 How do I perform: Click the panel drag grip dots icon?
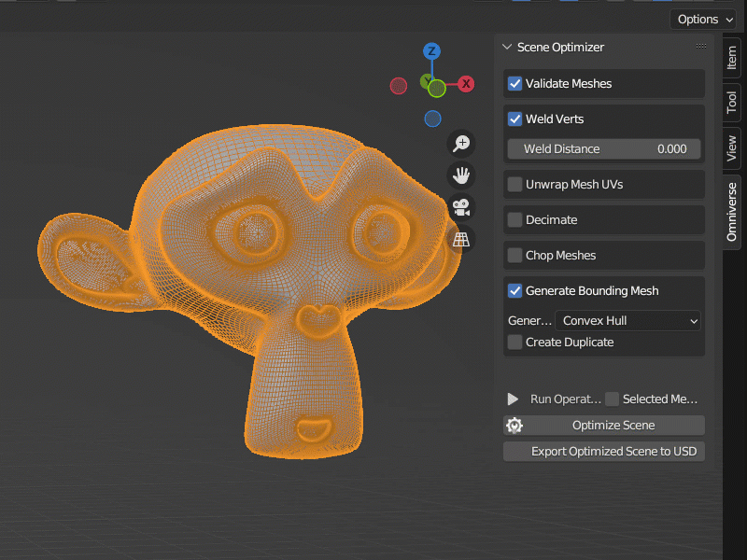point(701,46)
